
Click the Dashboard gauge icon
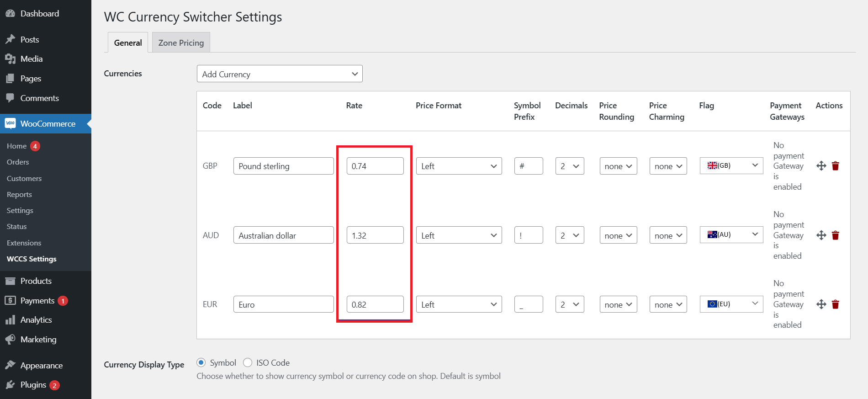[x=10, y=14]
